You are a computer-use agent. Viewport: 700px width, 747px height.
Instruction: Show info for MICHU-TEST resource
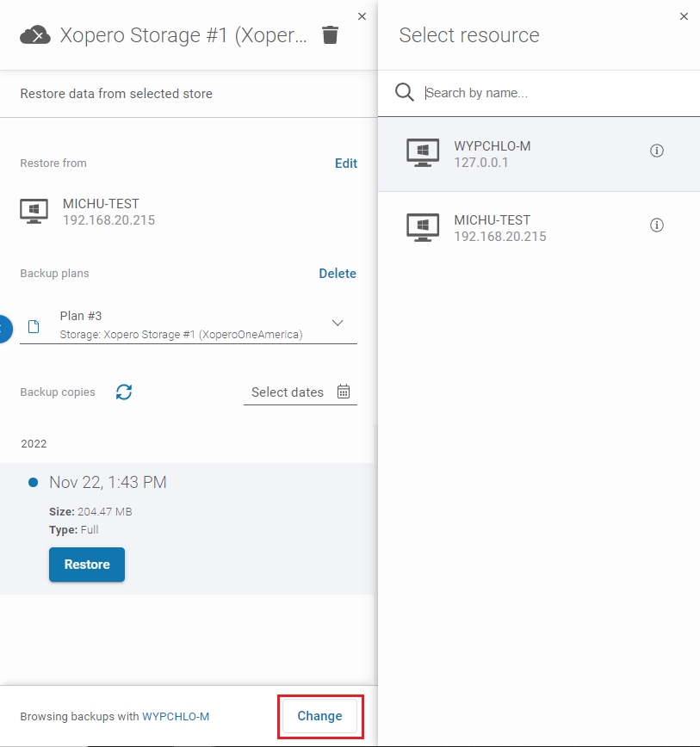tap(657, 225)
